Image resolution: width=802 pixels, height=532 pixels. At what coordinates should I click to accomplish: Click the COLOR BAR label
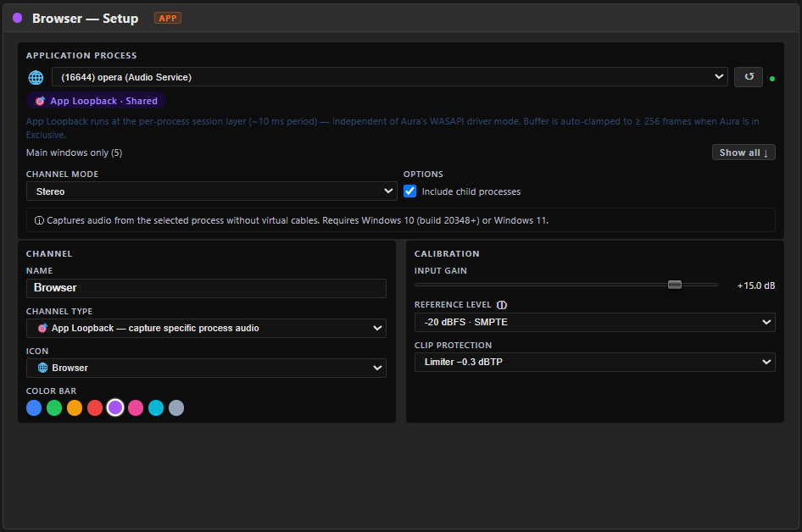[51, 391]
